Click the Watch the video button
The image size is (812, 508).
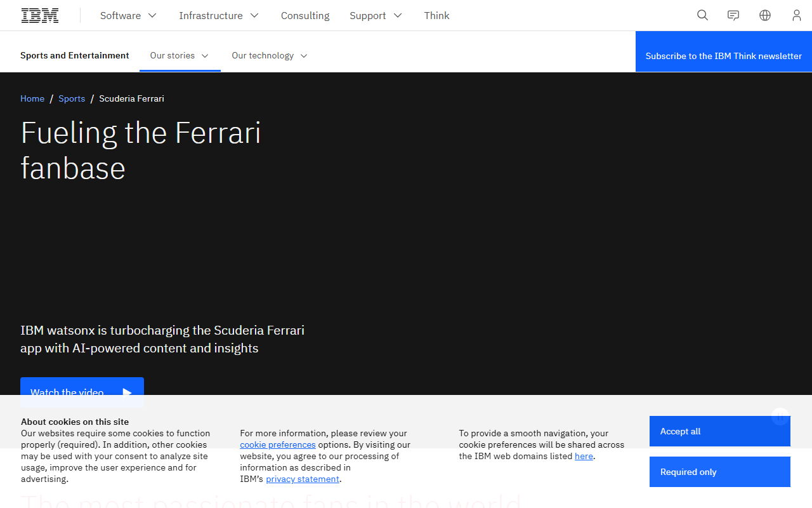click(x=82, y=392)
